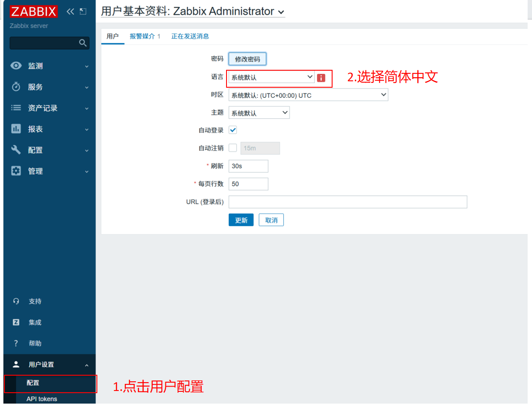Switch to the 正在发送消息 tab

[x=190, y=36]
